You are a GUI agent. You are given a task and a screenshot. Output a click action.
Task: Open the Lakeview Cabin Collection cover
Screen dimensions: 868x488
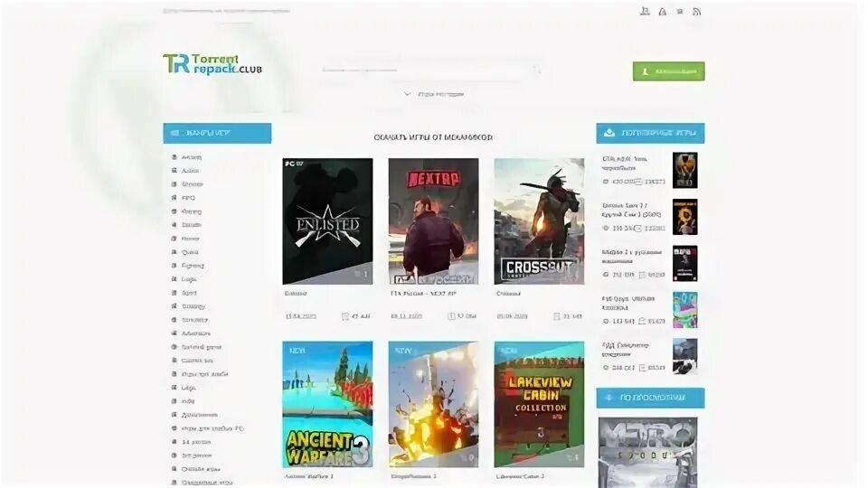(x=539, y=405)
